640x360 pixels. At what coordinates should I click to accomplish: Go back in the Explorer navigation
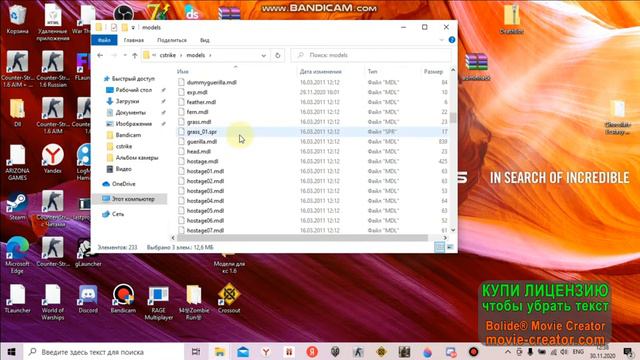[100, 55]
